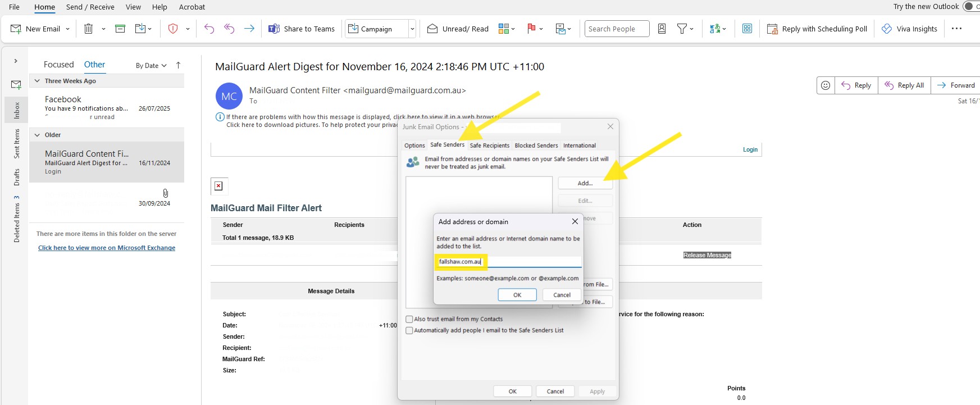Open the All Apps grid icon
Image resolution: width=980 pixels, height=405 pixels.
click(747, 29)
